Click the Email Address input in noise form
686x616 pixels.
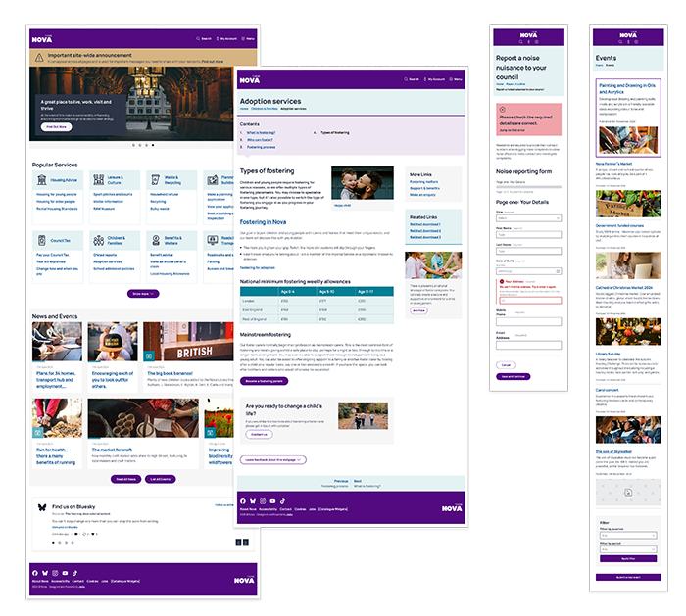pyautogui.click(x=528, y=345)
